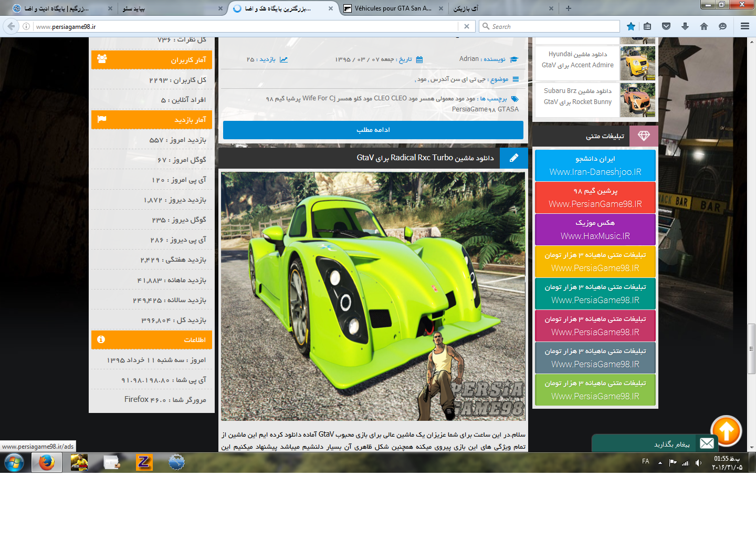Screen dimensions: 756x538
Task: Click the Pocket save icon
Action: tap(666, 26)
